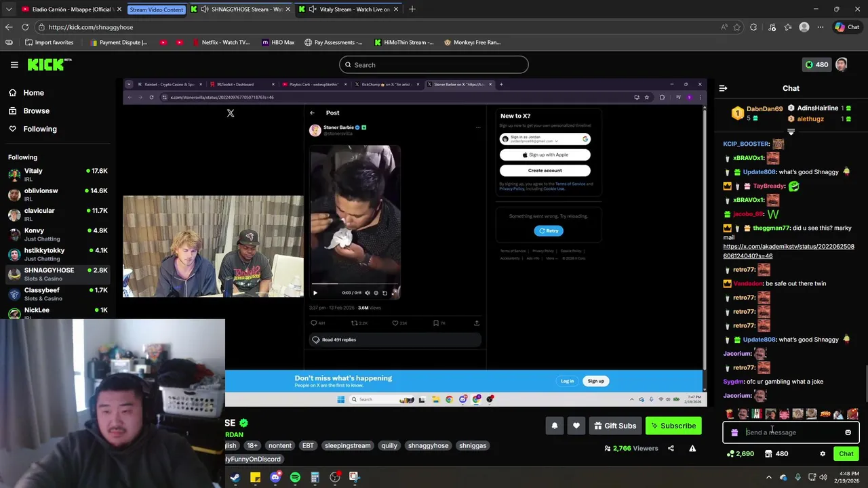Viewport: 868px width, 488px height.
Task: Click Create account on streamed X page
Action: point(545,171)
